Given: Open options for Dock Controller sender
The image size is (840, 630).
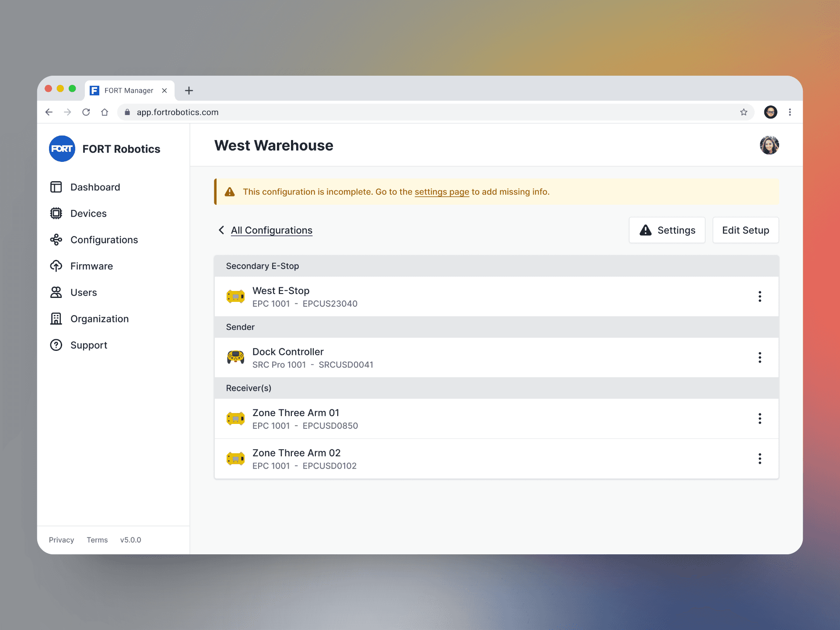Looking at the screenshot, I should 760,357.
